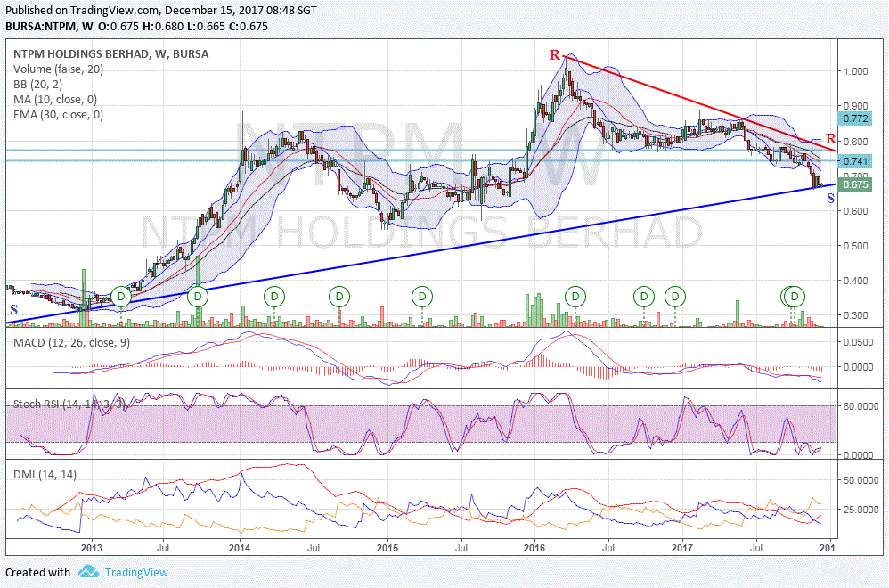Click the 0.600 price axis value
Viewport: 889px width, 588px height.
tap(856, 211)
